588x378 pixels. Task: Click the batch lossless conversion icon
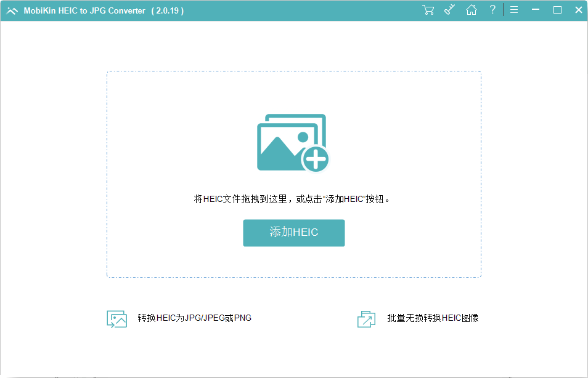pos(366,318)
